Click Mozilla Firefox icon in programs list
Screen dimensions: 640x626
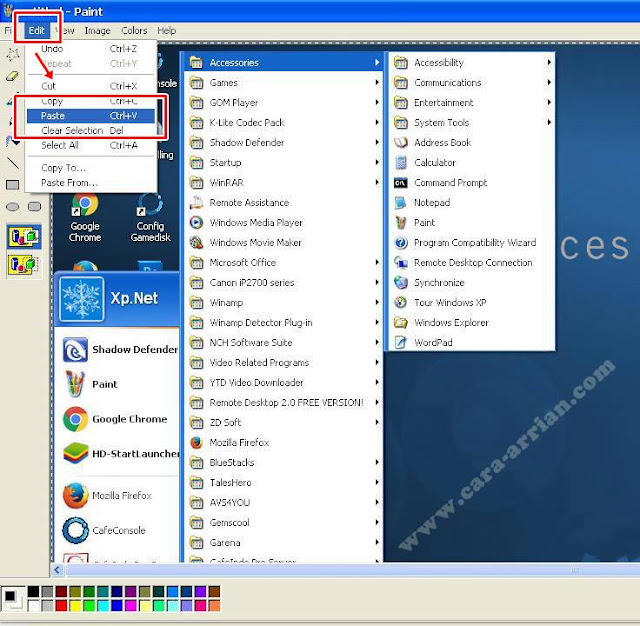click(x=196, y=442)
